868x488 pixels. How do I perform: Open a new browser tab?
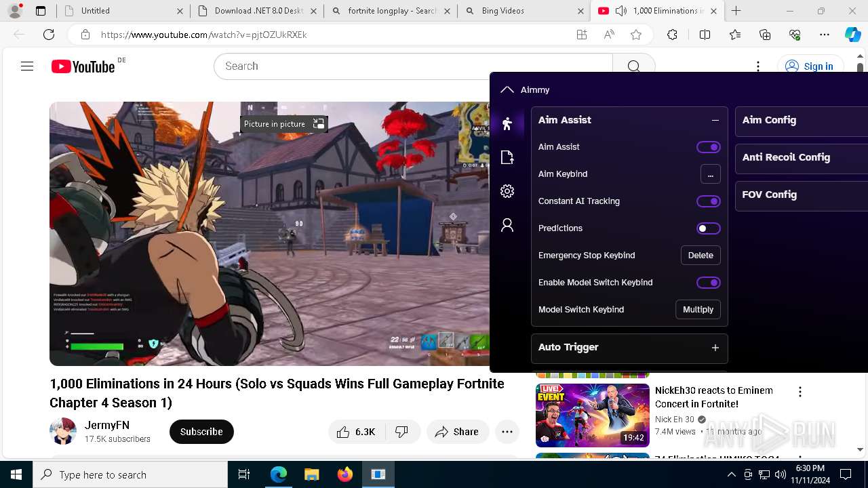[x=736, y=11]
